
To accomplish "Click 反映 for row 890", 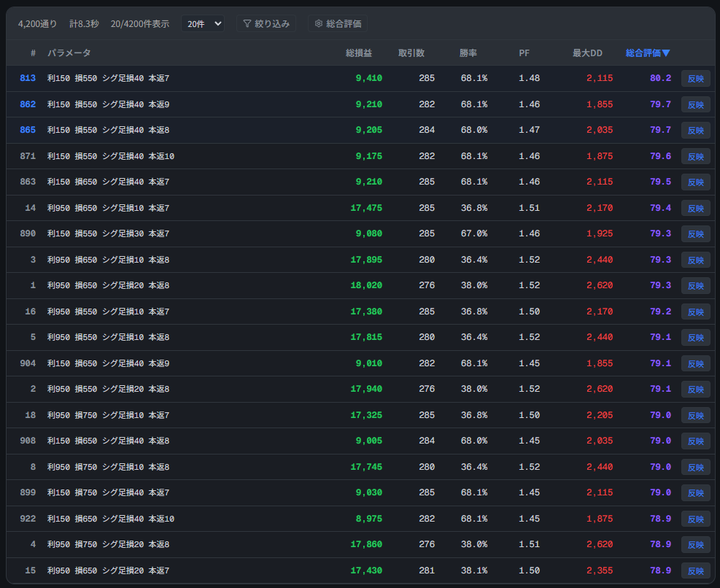I will (x=696, y=234).
